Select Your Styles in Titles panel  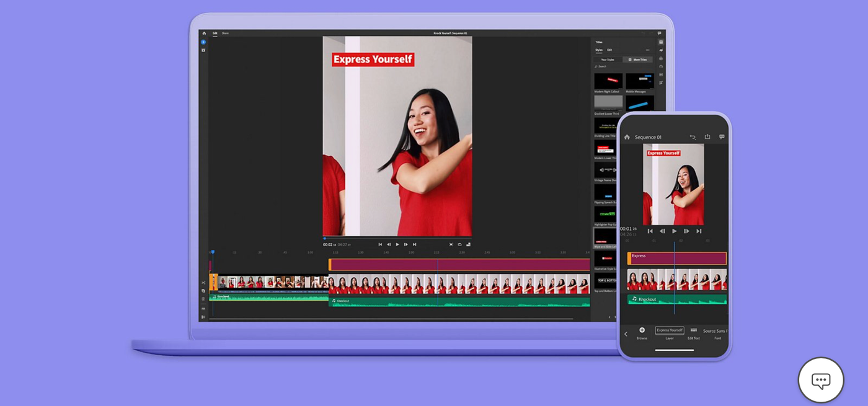click(608, 60)
